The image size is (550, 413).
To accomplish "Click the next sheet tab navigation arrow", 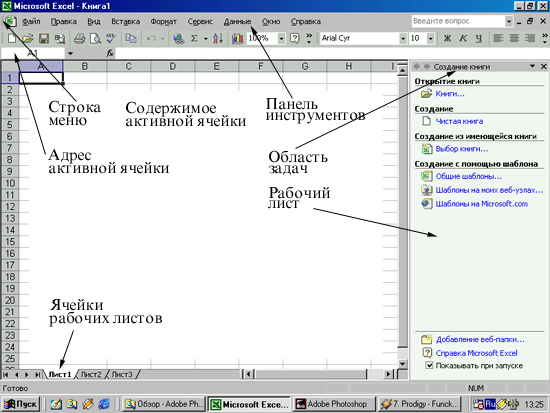I will pos(27,374).
